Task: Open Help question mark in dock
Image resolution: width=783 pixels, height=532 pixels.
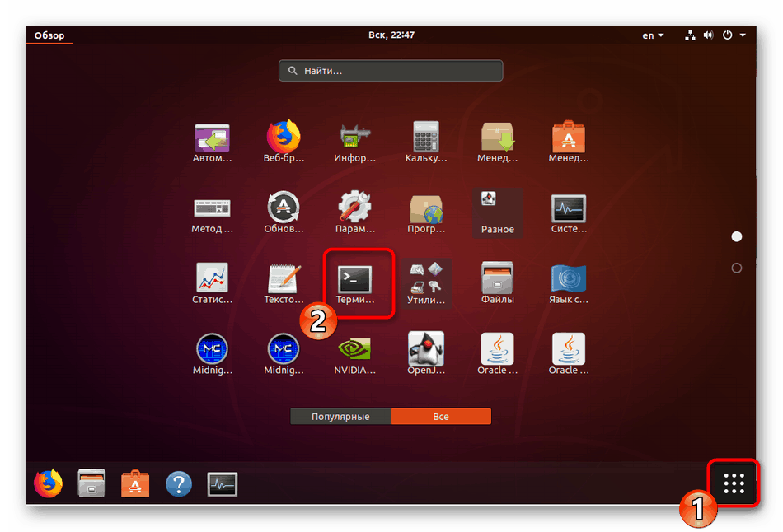Action: point(178,483)
